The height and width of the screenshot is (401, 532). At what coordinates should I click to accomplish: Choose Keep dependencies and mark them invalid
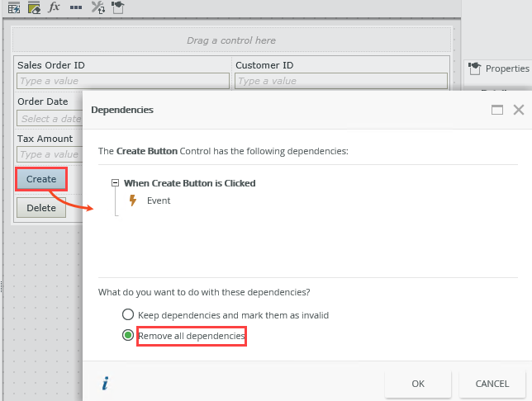tap(128, 314)
